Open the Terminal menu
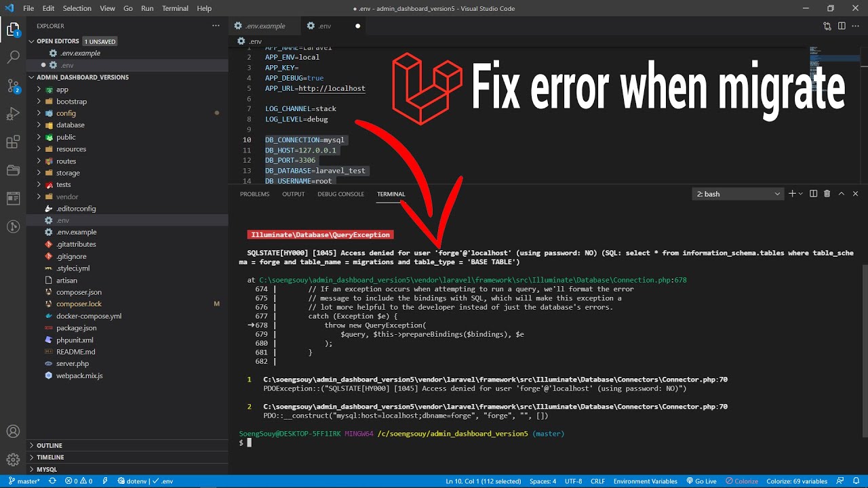868x488 pixels. [x=175, y=8]
